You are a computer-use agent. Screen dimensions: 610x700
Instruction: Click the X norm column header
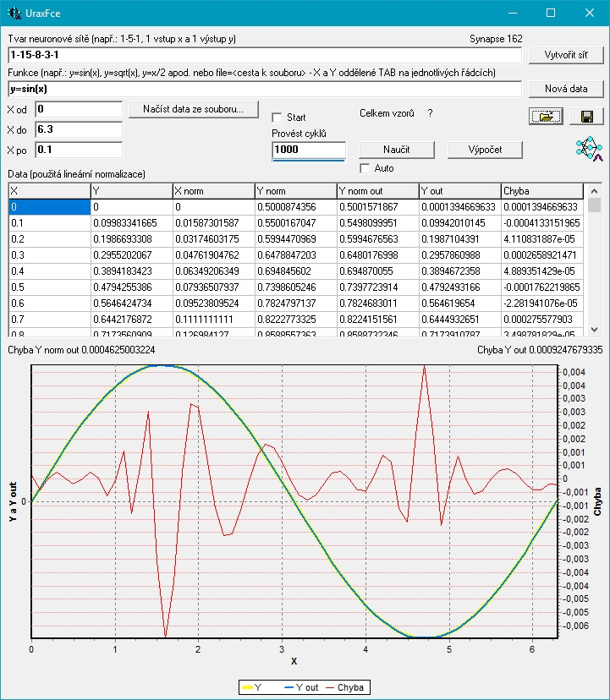click(214, 191)
